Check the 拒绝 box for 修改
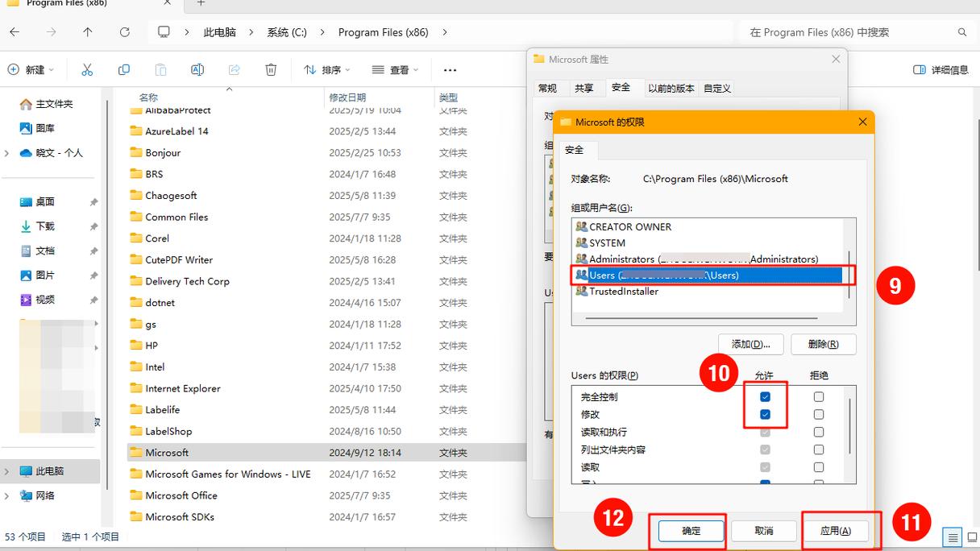 tap(818, 414)
